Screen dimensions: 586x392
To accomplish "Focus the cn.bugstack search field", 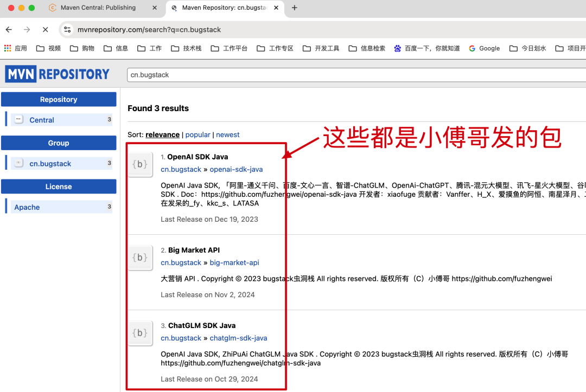I will tap(356, 75).
